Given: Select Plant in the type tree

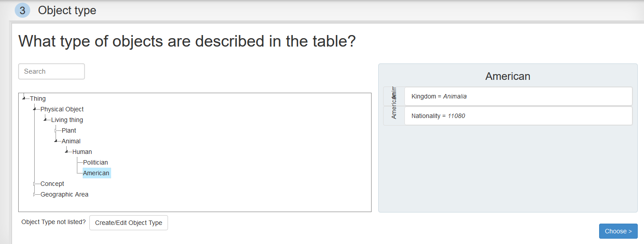Looking at the screenshot, I should [69, 130].
